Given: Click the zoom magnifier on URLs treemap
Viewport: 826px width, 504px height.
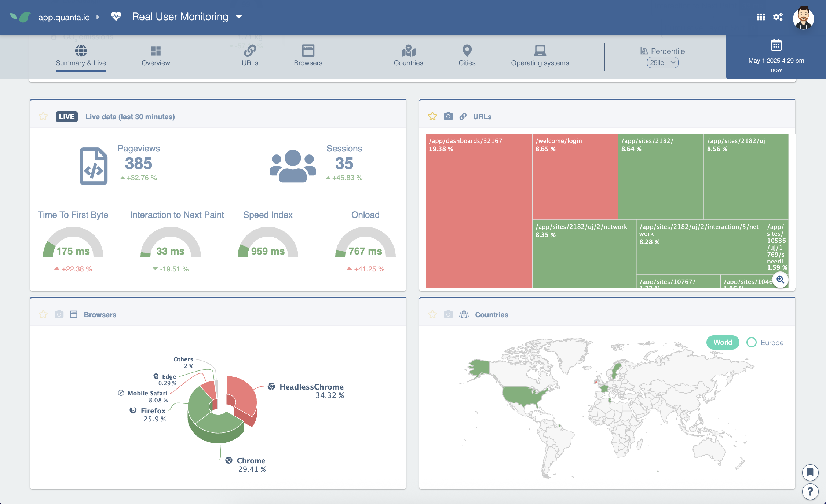Looking at the screenshot, I should (x=780, y=280).
